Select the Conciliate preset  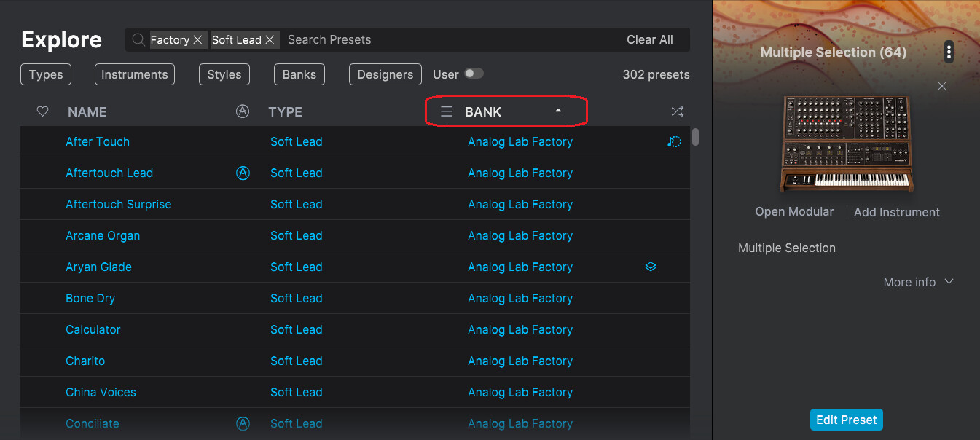pos(93,424)
